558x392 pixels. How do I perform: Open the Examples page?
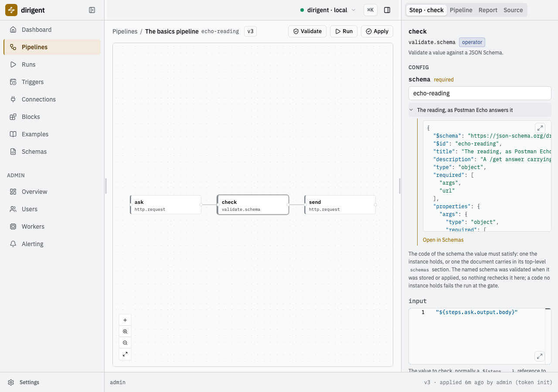52,134
